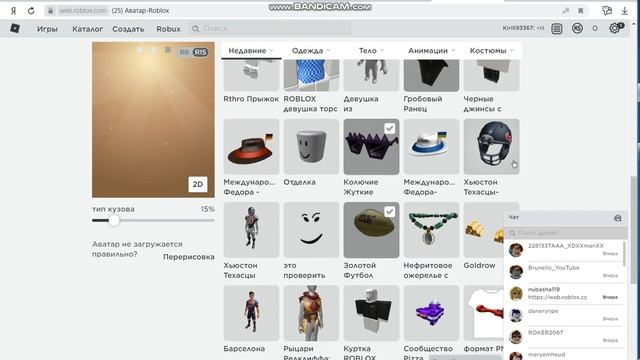Switch avatar type to R15

[200, 52]
